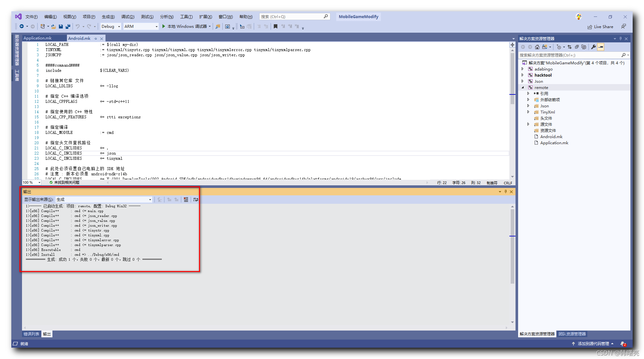Click the home icon in Solution Explorer toolbar
Screen dimensions: 644x359
[537, 47]
